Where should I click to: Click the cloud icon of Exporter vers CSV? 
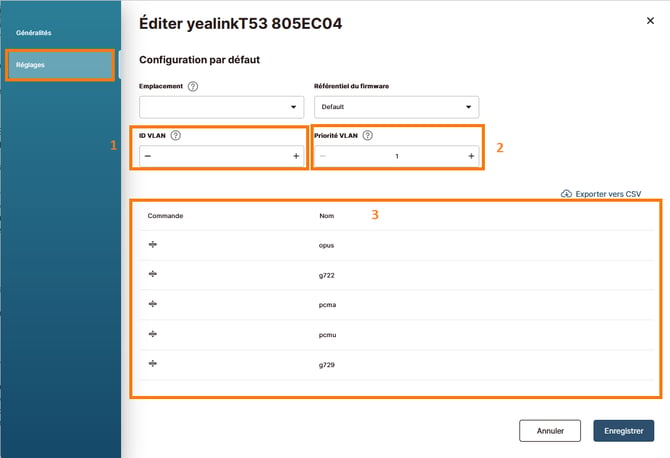[566, 194]
